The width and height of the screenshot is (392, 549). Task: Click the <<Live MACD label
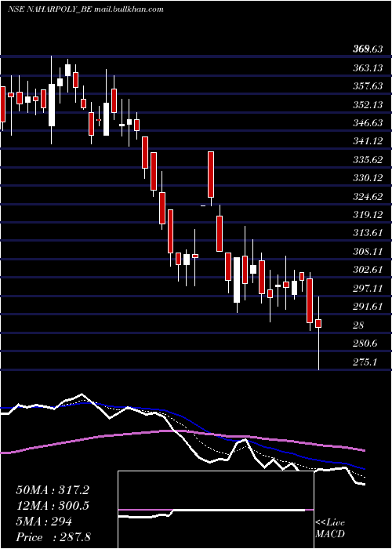[x=330, y=528]
